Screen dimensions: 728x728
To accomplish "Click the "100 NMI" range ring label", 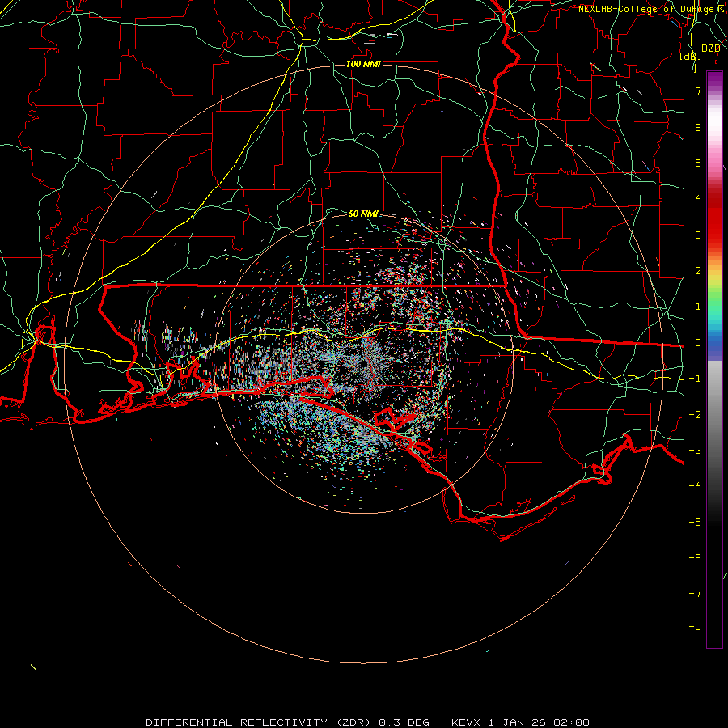I will (363, 64).
